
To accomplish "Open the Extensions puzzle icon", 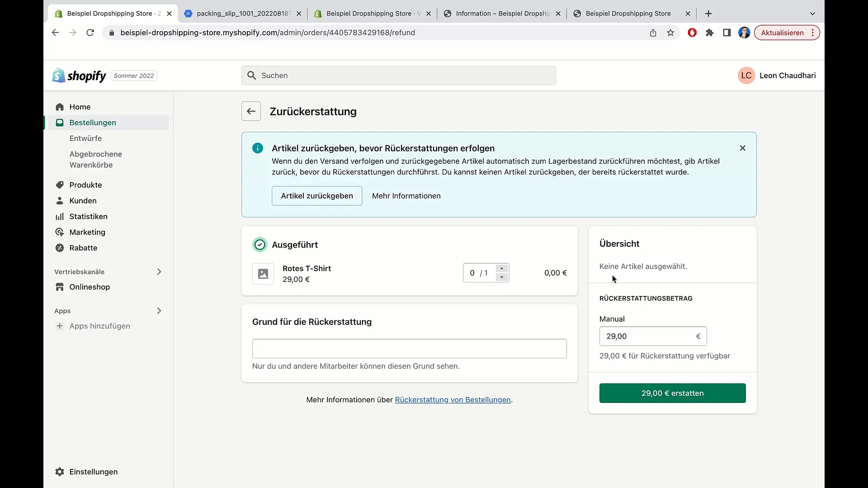I will click(709, 33).
